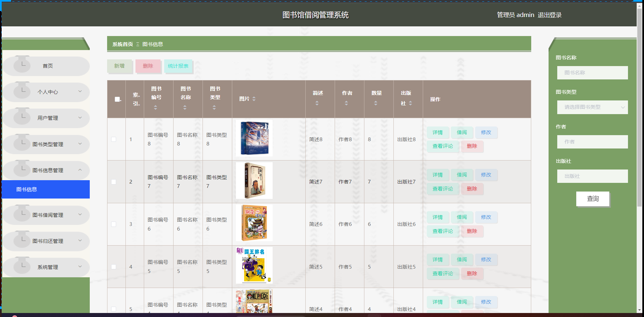Image resolution: width=644 pixels, height=317 pixels.
Task: Click 借阅 for 作者7 row
Action: pyautogui.click(x=461, y=175)
